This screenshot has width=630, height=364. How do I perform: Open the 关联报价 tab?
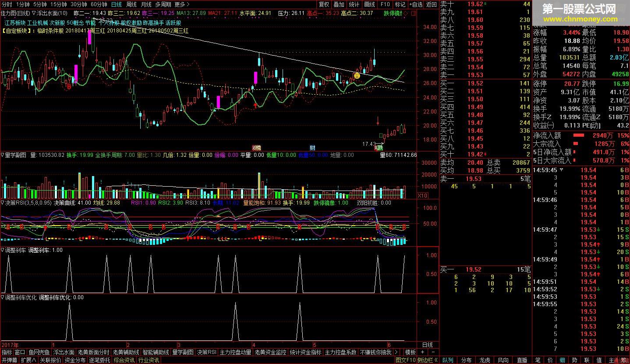[x=50, y=360]
